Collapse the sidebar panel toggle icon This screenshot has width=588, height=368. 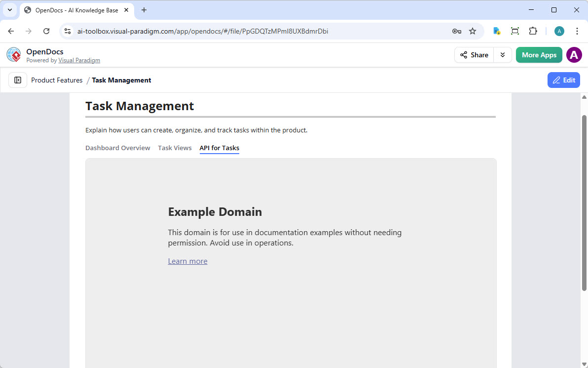coord(18,80)
